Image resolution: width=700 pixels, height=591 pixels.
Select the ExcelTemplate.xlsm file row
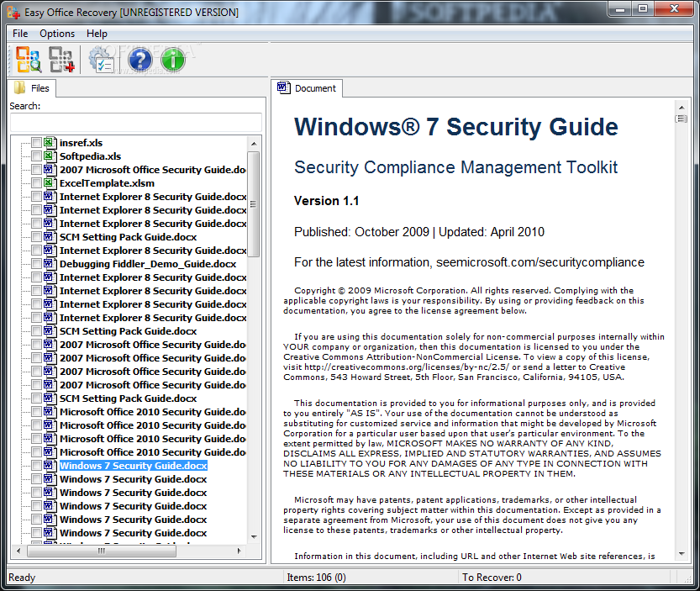point(108,183)
